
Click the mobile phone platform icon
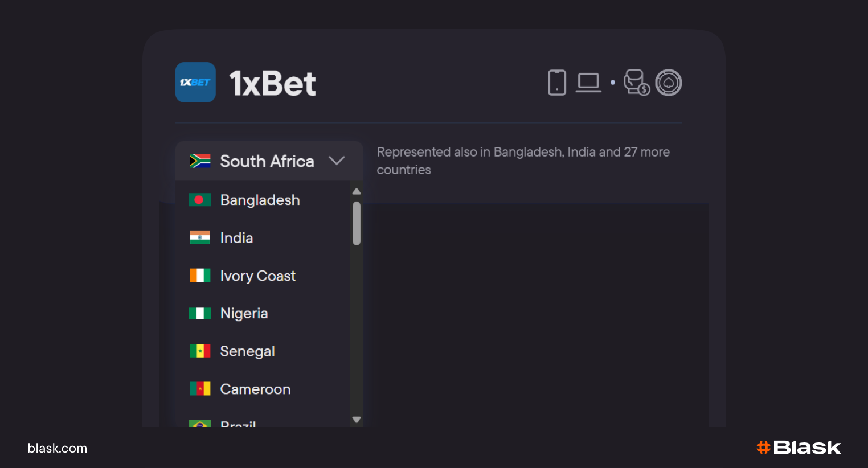(556, 83)
